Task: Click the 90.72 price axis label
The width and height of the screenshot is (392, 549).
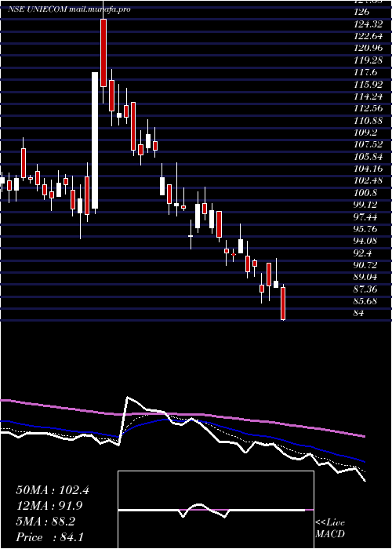Action: (x=365, y=266)
